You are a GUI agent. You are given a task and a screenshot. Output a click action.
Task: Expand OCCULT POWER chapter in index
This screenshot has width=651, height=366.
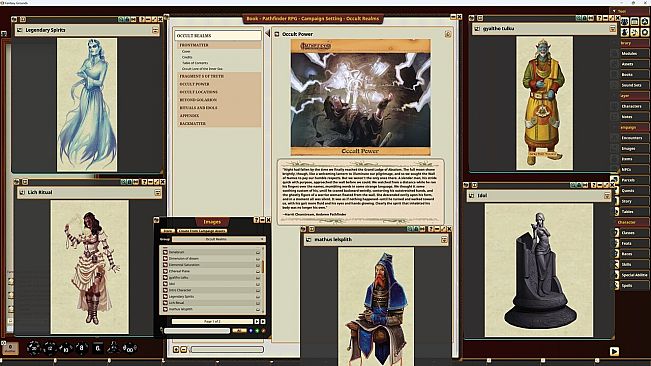[x=219, y=84]
